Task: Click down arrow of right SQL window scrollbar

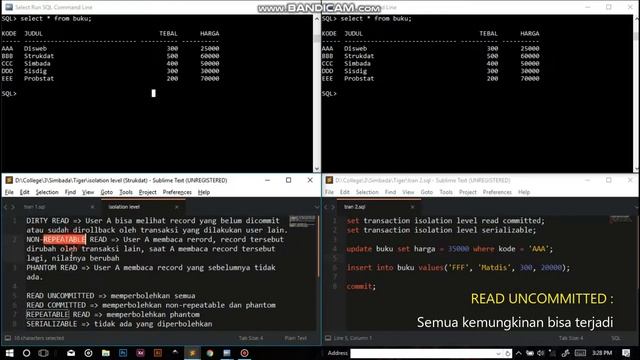Action: [636, 168]
